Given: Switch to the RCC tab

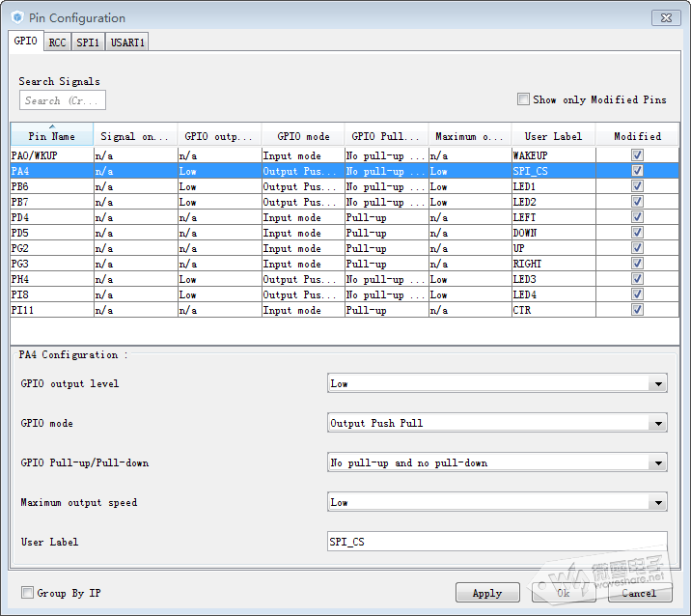Looking at the screenshot, I should tap(57, 42).
